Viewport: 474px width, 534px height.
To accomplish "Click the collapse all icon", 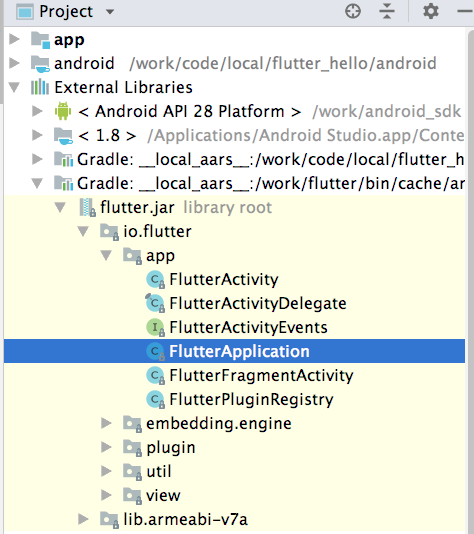I will tap(387, 11).
